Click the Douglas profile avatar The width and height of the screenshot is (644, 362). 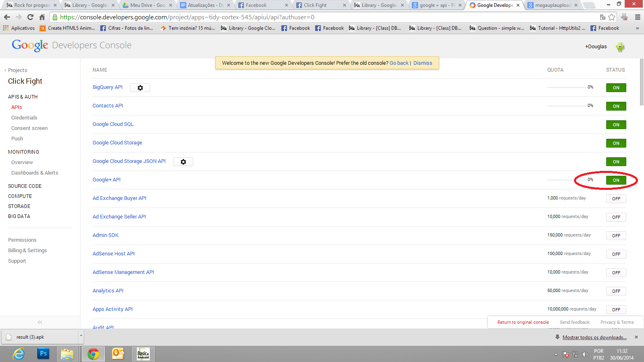click(620, 47)
